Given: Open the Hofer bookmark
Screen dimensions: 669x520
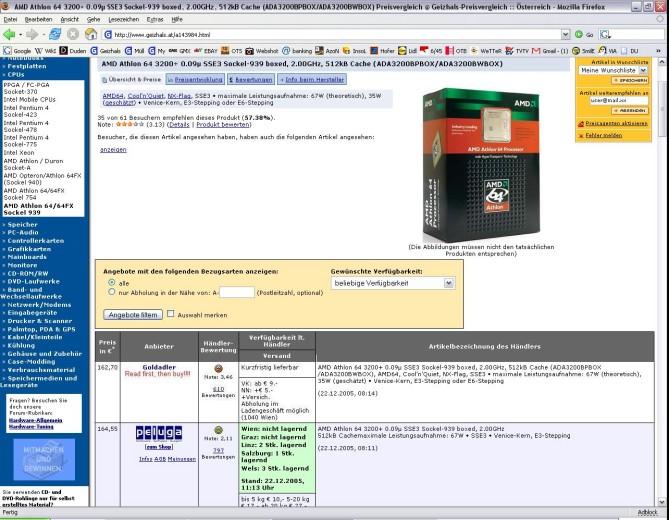Looking at the screenshot, I should [x=382, y=51].
